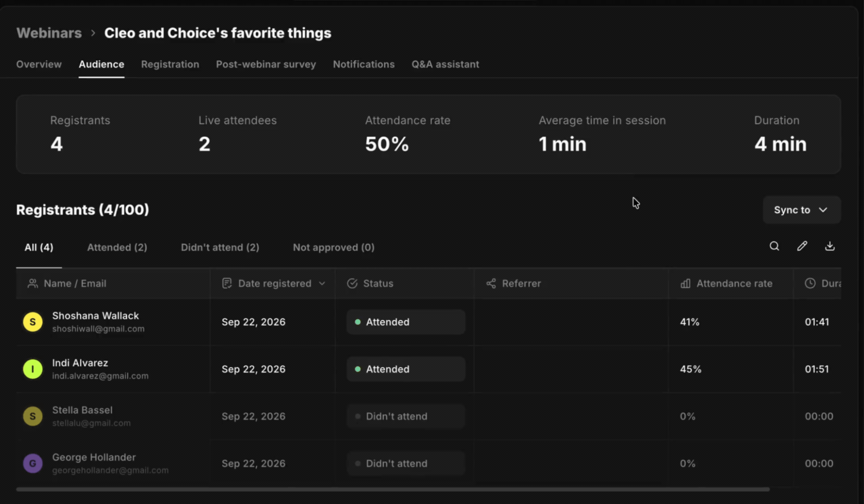This screenshot has height=504, width=864.
Task: Click the Referrer column share icon
Action: (x=491, y=283)
